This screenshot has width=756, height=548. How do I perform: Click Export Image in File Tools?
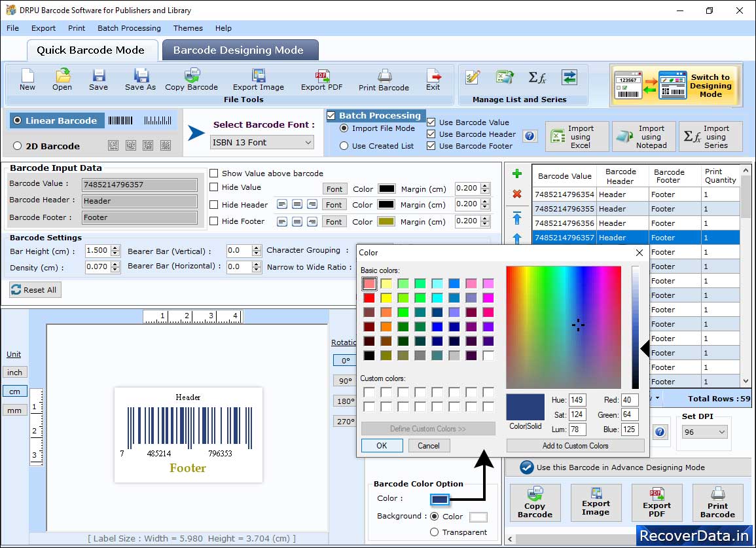coord(259,80)
